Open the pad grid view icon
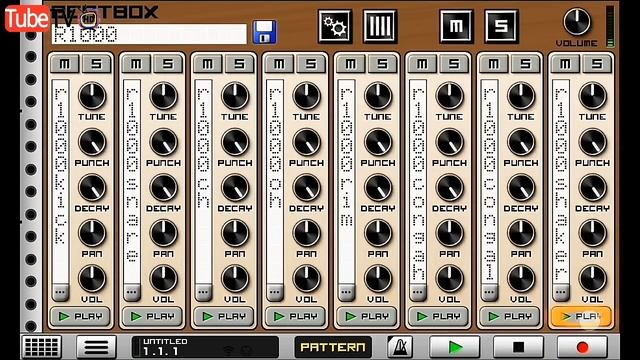This screenshot has height=360, width=640. 41,347
